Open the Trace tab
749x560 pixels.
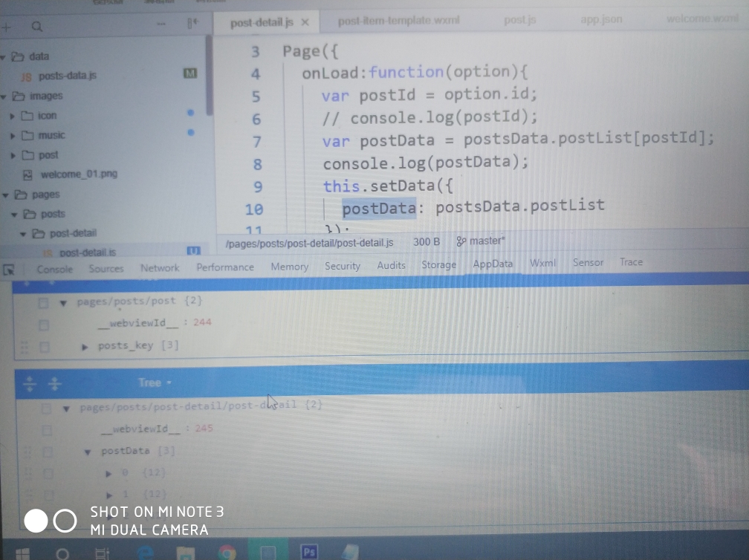[x=631, y=262]
